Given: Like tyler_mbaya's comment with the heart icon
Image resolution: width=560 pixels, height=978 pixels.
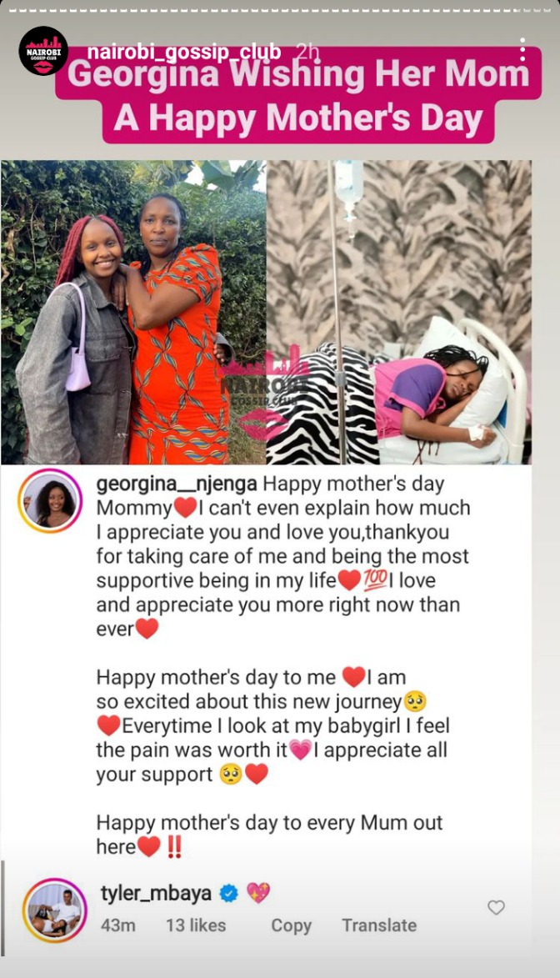Looking at the screenshot, I should (496, 907).
